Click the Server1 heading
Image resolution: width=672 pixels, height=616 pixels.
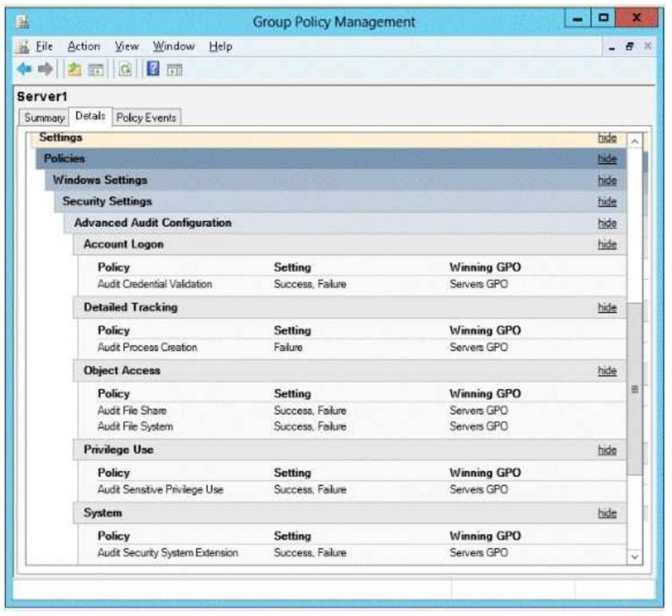(42, 96)
